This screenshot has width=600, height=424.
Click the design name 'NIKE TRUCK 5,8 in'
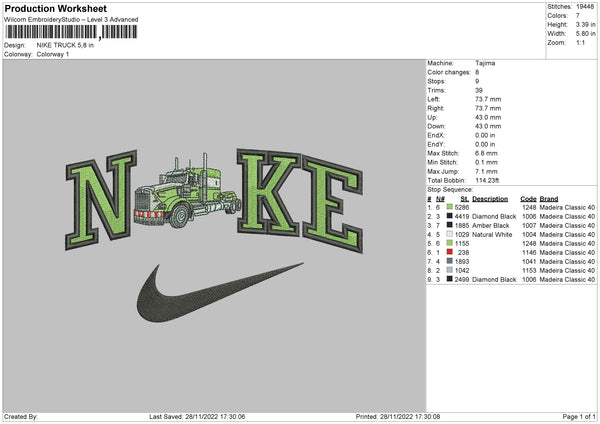(65, 45)
